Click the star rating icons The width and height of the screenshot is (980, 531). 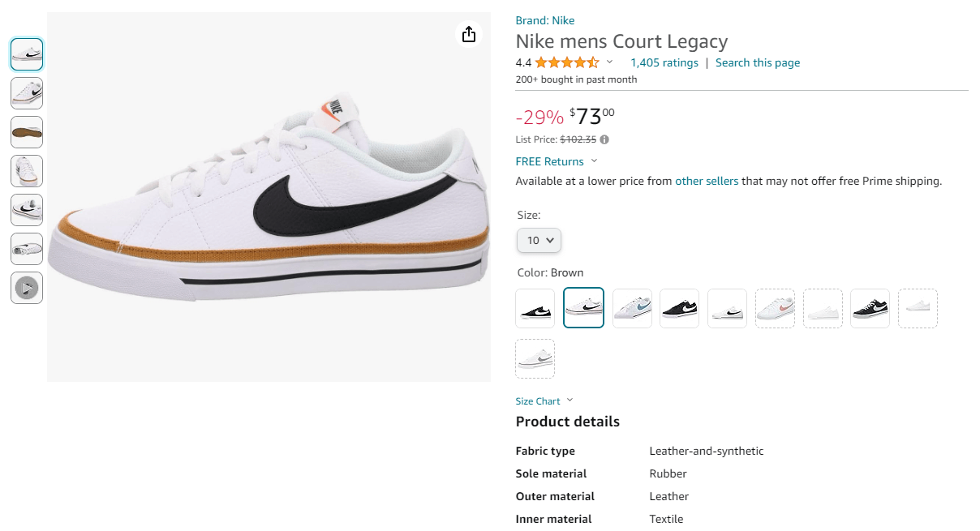(567, 62)
